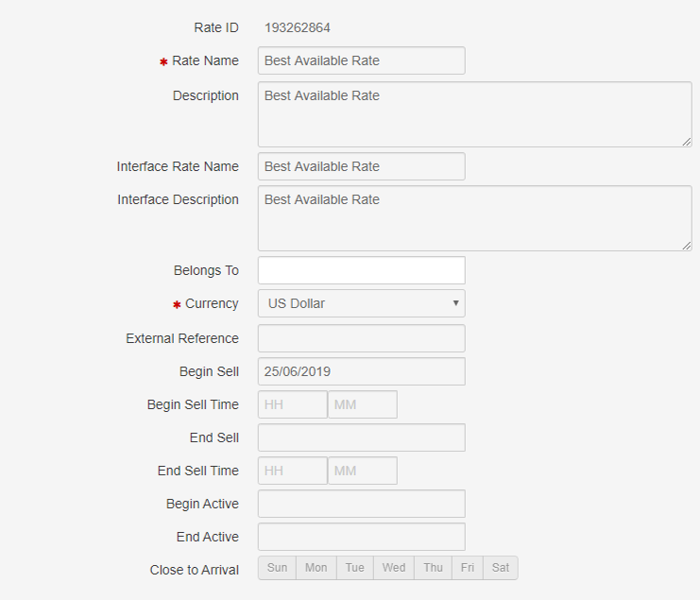700x600 pixels.
Task: Click the End Sell date field
Action: point(362,437)
